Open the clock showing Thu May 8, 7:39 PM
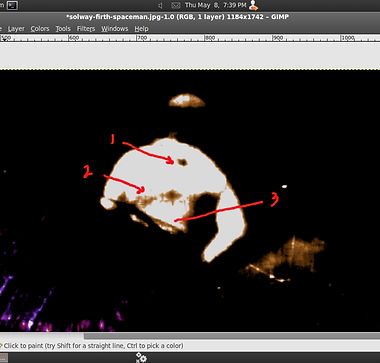Image resolution: width=380 pixels, height=363 pixels. click(215, 5)
